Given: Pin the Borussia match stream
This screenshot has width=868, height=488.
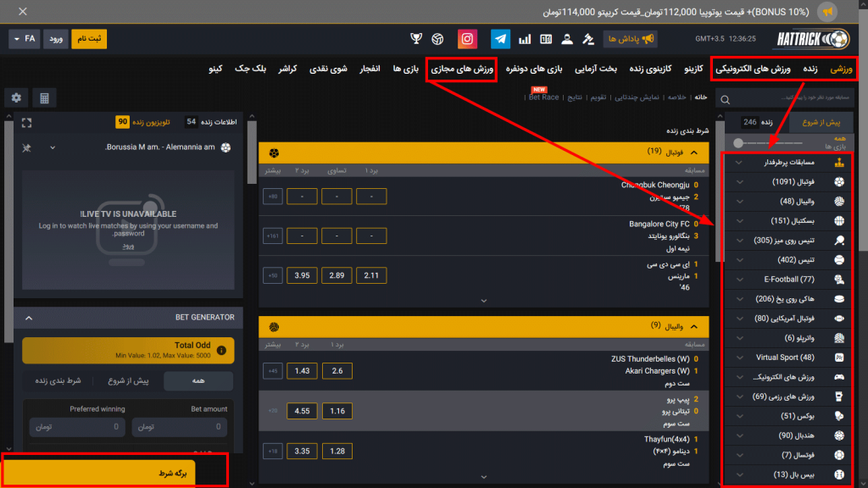Looking at the screenshot, I should [x=27, y=147].
